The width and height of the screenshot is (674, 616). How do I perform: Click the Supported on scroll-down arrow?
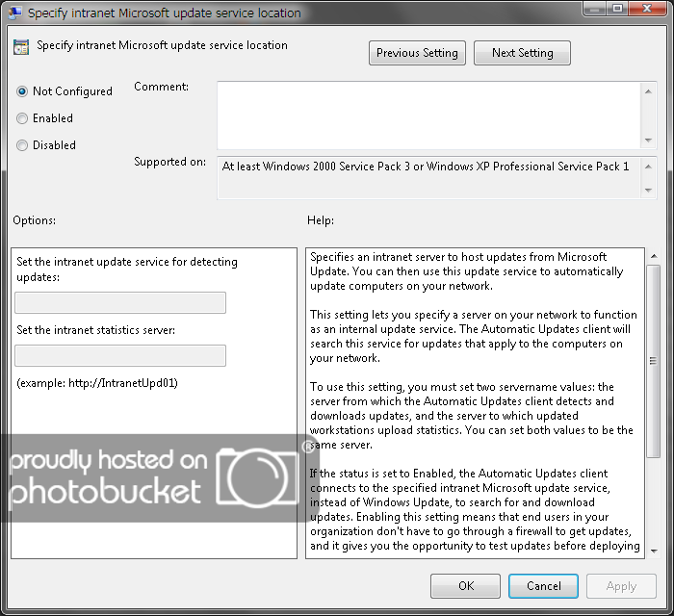point(648,190)
